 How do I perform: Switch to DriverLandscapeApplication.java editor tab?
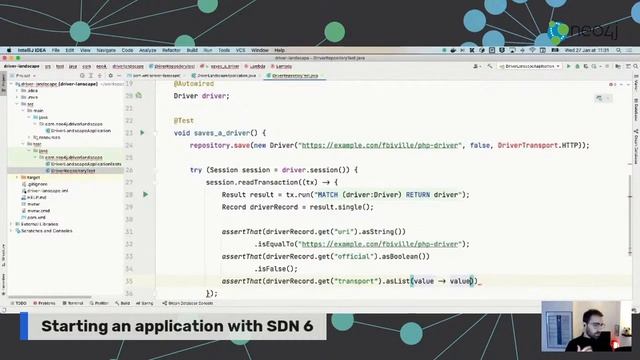pos(224,76)
